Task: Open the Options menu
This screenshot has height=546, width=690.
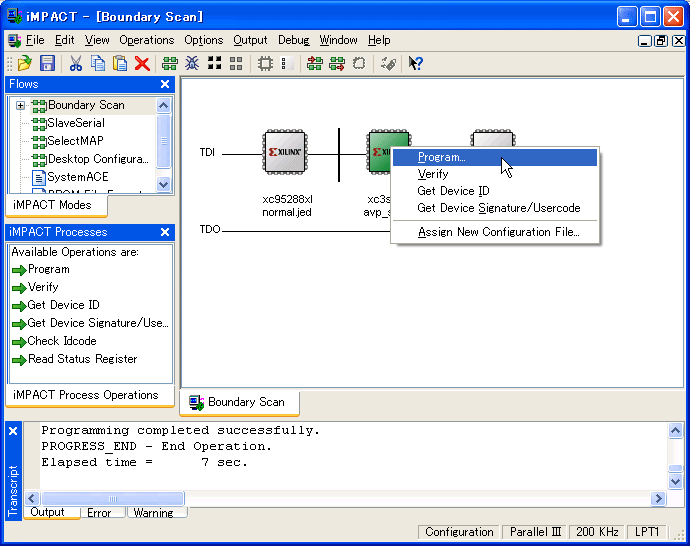Action: (x=203, y=40)
